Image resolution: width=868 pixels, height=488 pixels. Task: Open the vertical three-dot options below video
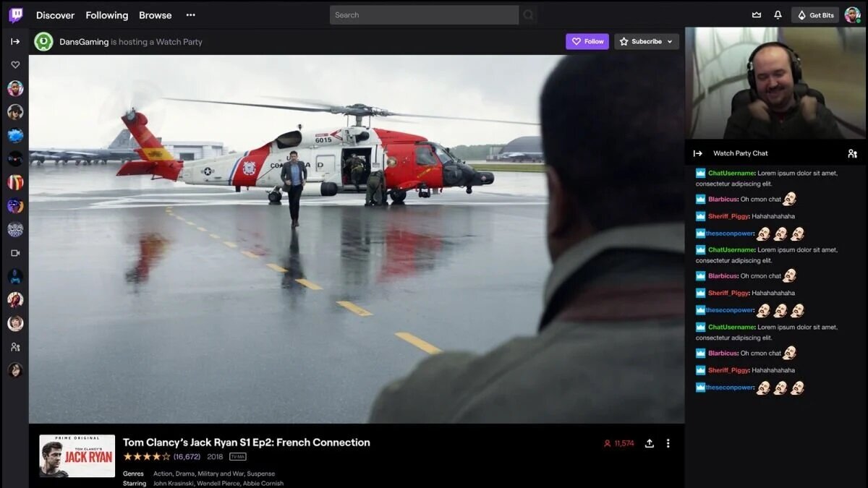(668, 443)
